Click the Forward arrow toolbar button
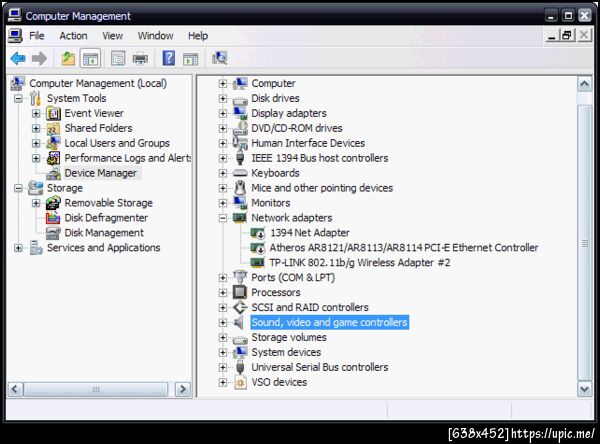 (x=39, y=59)
